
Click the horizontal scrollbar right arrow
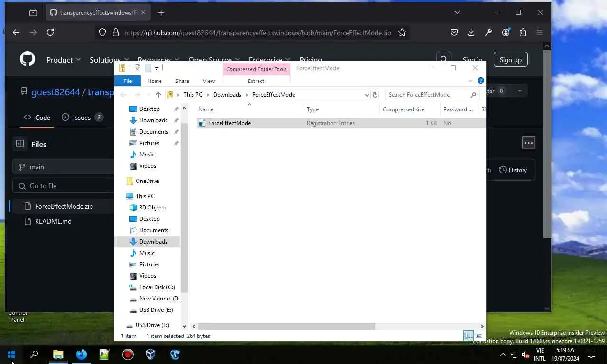pos(482,326)
